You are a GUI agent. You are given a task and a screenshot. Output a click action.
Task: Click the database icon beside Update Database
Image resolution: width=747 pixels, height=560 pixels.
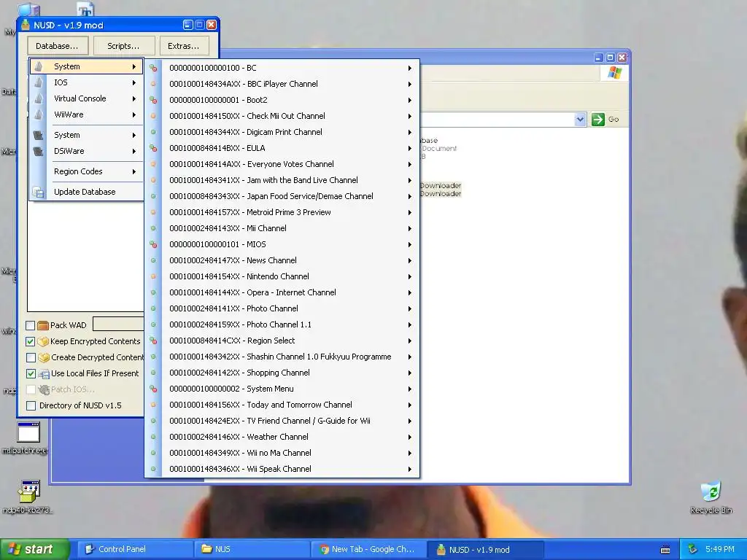[x=39, y=192]
